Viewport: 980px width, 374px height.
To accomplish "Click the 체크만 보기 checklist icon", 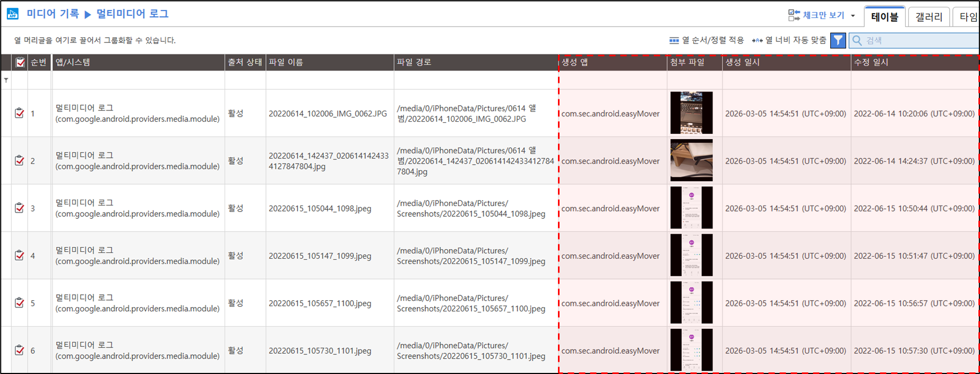I will point(794,15).
